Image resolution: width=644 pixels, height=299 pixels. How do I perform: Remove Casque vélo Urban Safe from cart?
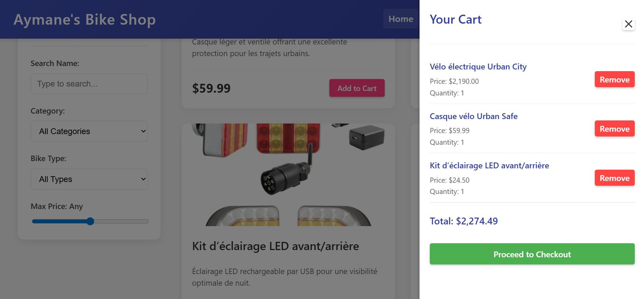pyautogui.click(x=614, y=129)
